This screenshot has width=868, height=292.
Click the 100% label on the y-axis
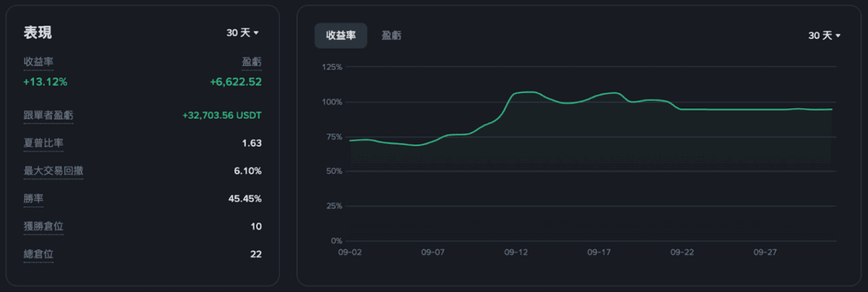coord(331,102)
